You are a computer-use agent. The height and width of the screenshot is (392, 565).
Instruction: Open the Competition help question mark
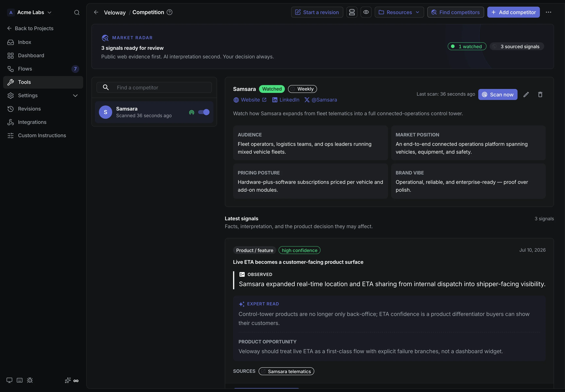[x=169, y=12]
